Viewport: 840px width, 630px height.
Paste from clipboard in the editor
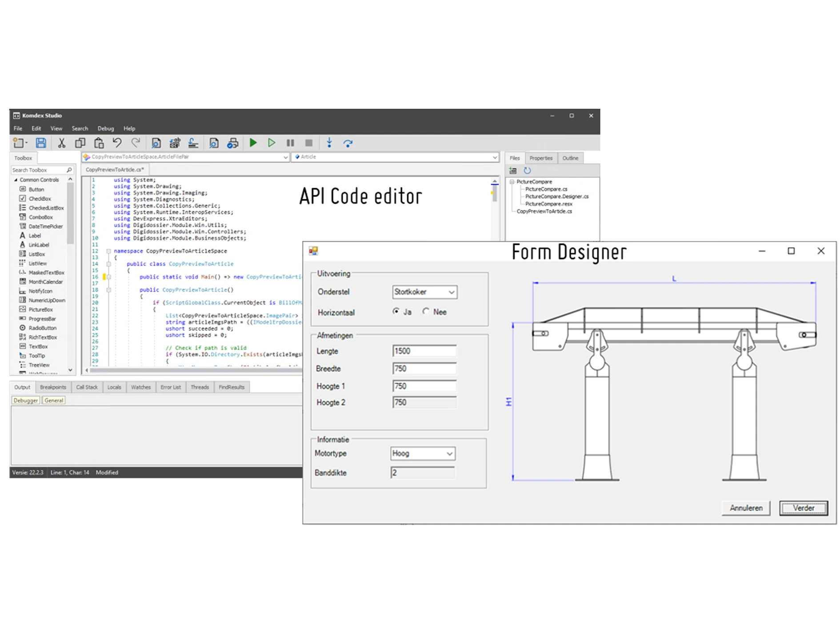pyautogui.click(x=99, y=143)
